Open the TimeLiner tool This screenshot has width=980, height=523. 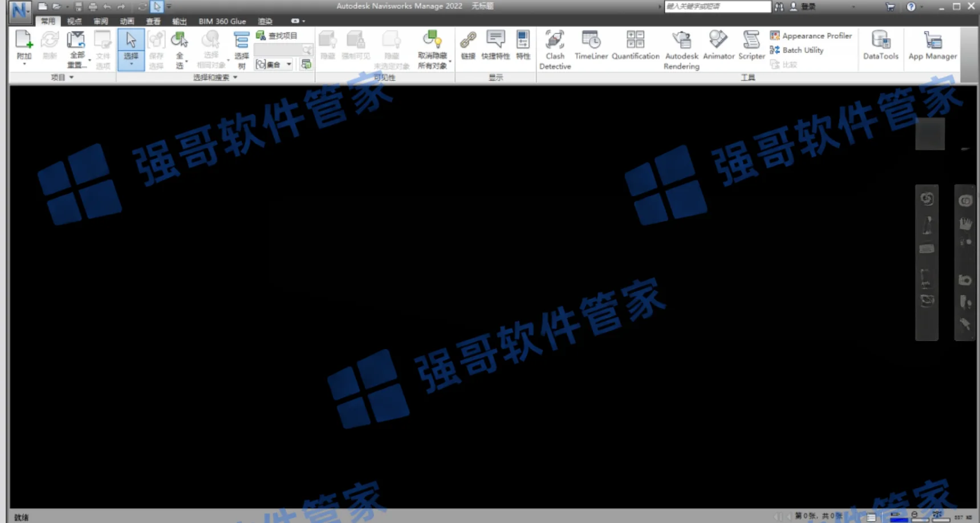point(591,45)
